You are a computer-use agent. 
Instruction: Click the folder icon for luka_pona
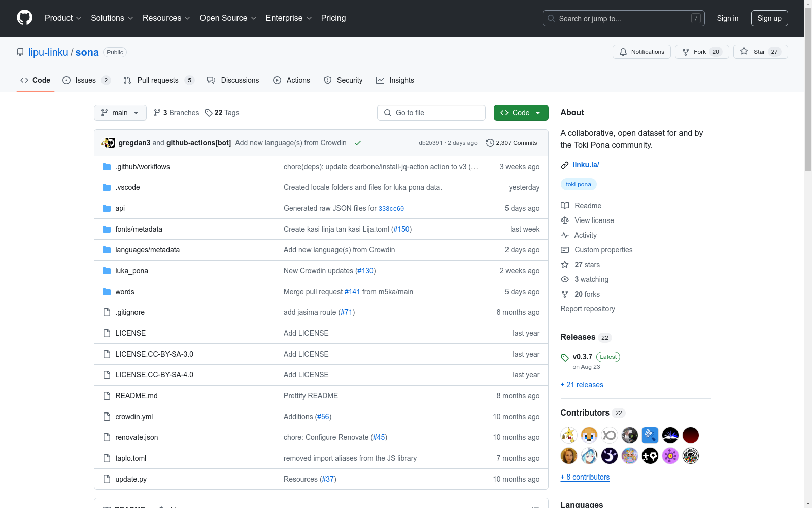[x=107, y=271]
